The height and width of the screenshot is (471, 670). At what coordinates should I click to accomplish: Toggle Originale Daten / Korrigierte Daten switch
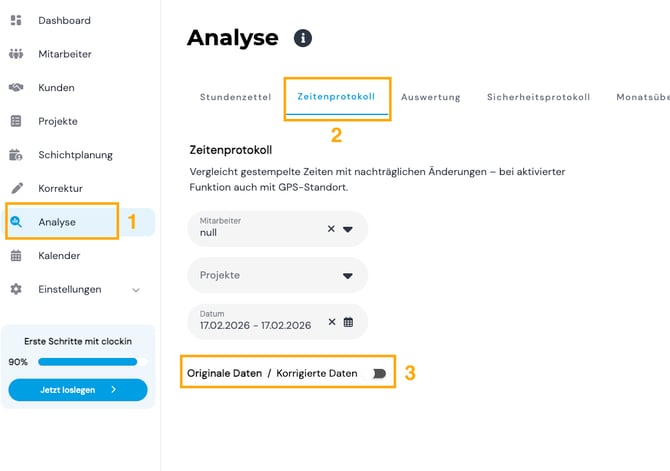pos(378,373)
